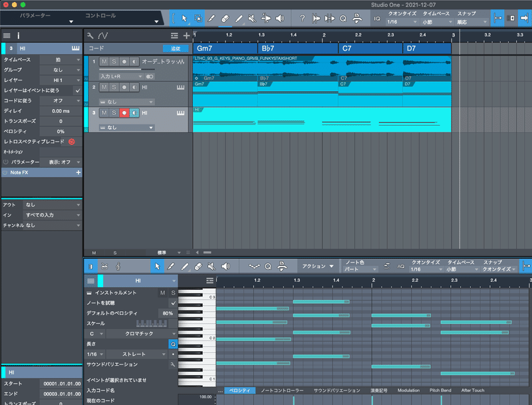
Task: Click the 追従 button on the chord track
Action: click(x=176, y=48)
